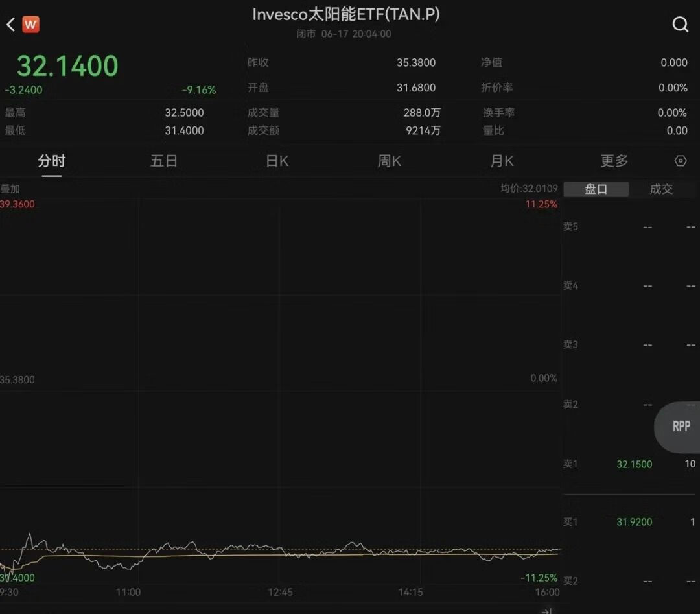This screenshot has width=700, height=614.
Task: Click the change value -3.2400
Action: [24, 89]
